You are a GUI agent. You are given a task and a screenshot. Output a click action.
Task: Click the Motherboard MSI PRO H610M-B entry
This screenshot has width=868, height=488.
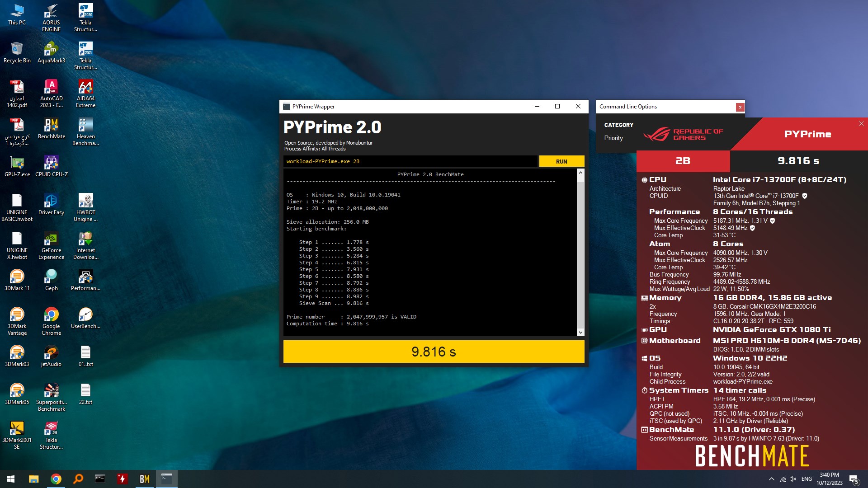coord(787,340)
